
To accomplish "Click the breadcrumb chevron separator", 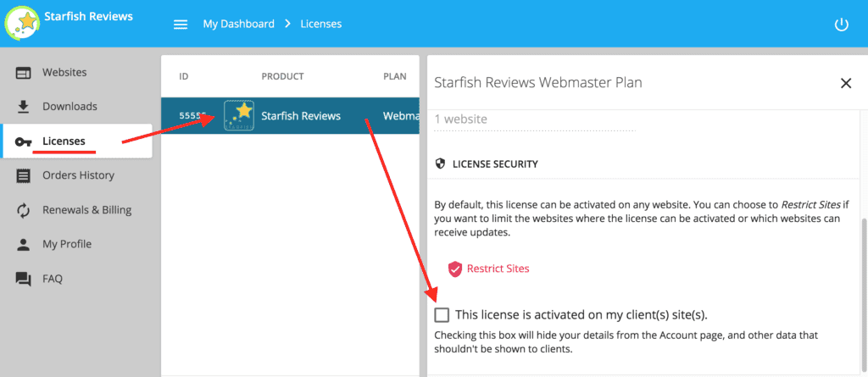I will (x=287, y=25).
